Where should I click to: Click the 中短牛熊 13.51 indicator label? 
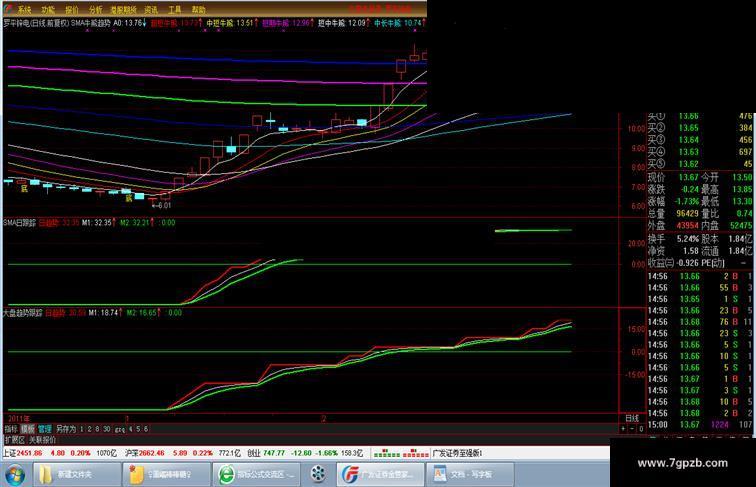coord(232,23)
